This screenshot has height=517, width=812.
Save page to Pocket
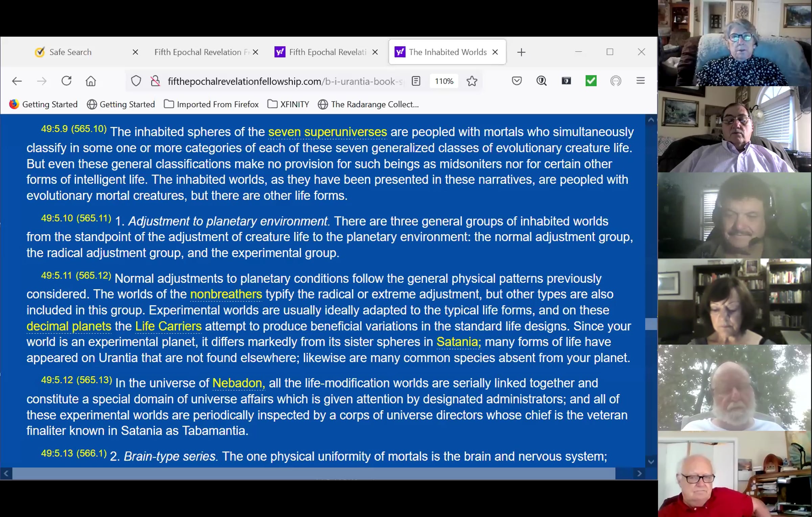click(x=517, y=81)
